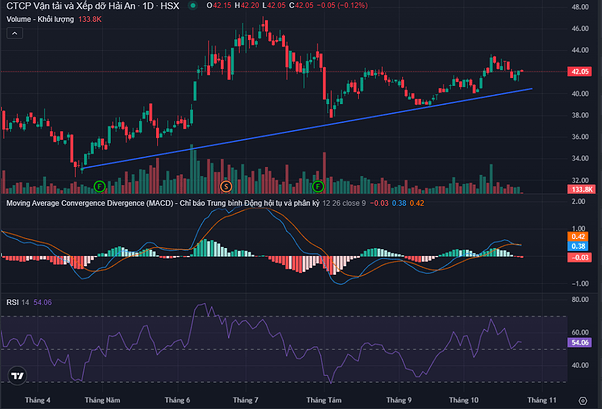Click the 46.00 price axis label
This screenshot has height=409, width=602.
point(580,28)
